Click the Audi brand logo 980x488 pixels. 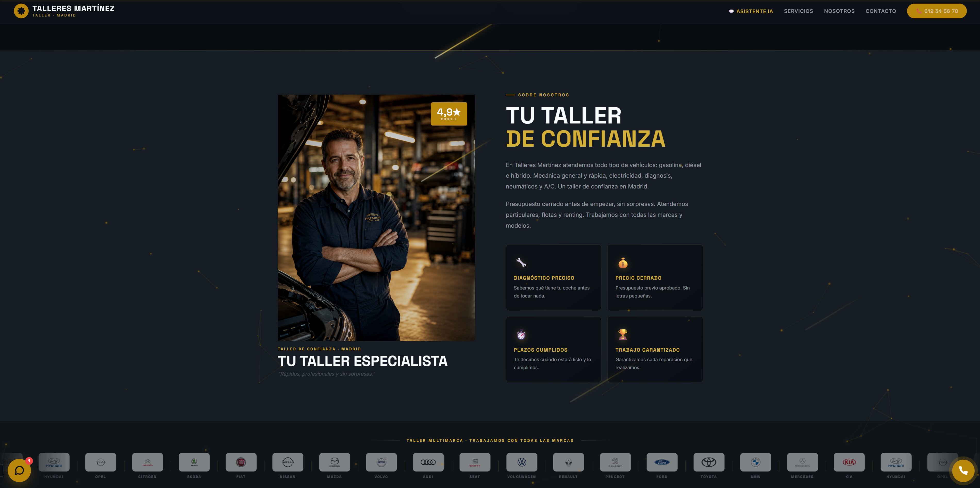pos(428,462)
